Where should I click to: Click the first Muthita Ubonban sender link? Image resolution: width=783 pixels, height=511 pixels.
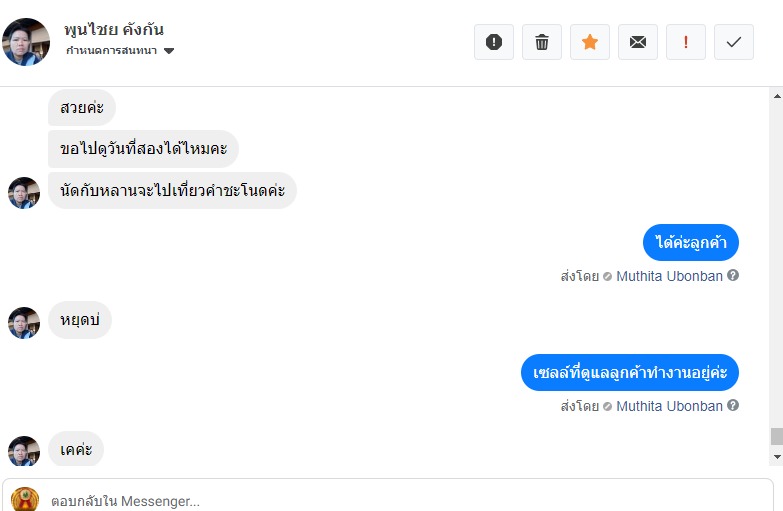coord(669,276)
